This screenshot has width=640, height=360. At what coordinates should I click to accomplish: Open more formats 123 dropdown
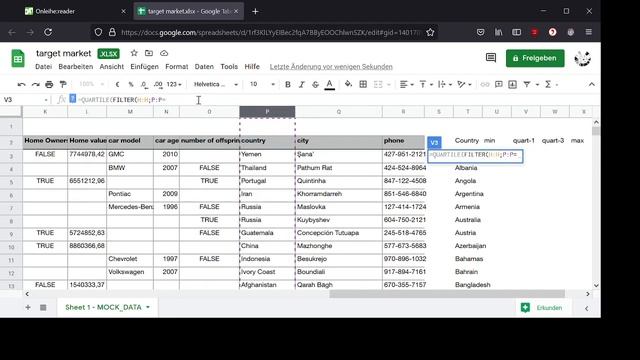point(174,84)
